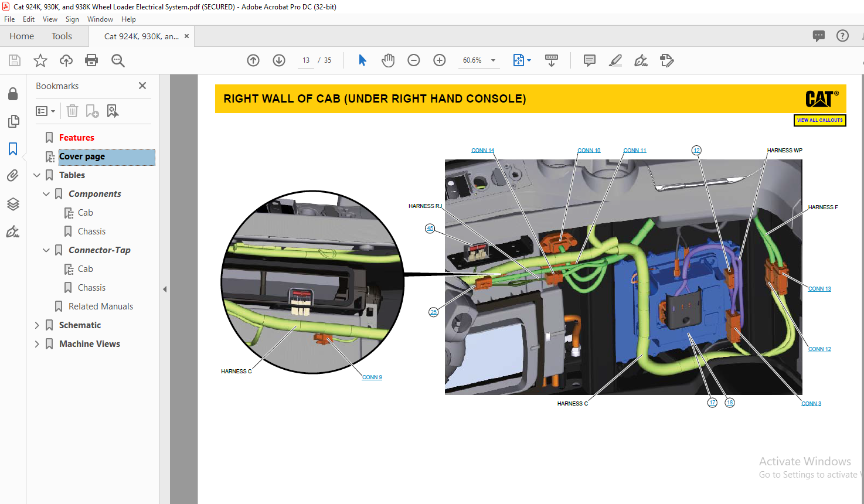Bookmark file with the star icon
The width and height of the screenshot is (864, 504).
tap(40, 60)
